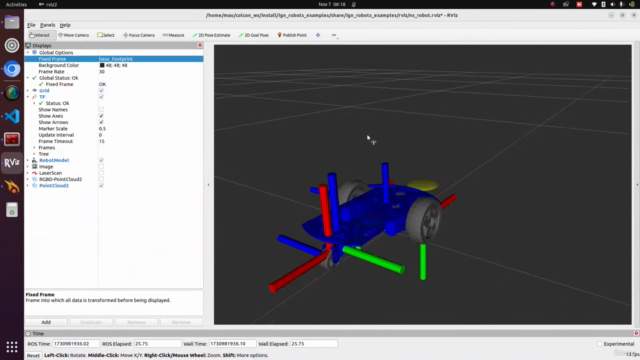640x360 pixels.
Task: Expand the Grid display node
Action: coord(28,91)
